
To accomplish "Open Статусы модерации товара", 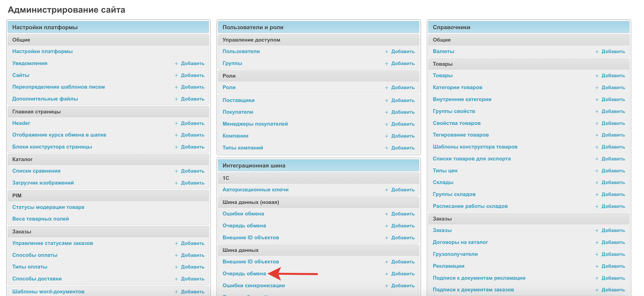I will coord(48,207).
